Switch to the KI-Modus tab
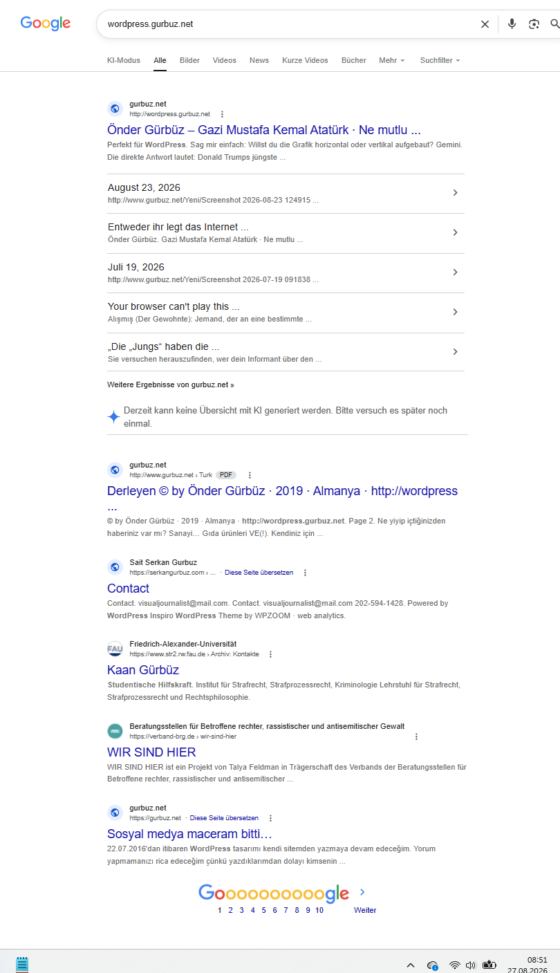The width and height of the screenshot is (560, 973). [124, 60]
